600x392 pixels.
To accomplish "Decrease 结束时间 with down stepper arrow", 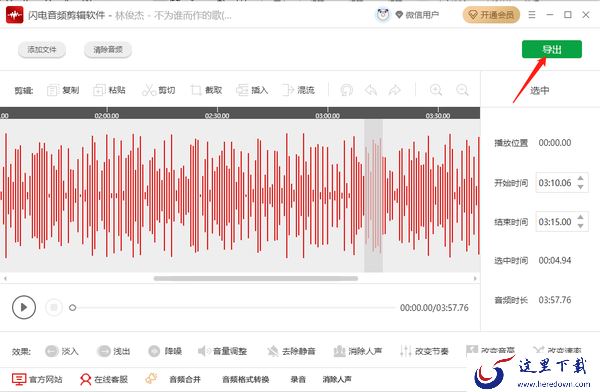I will (x=581, y=226).
